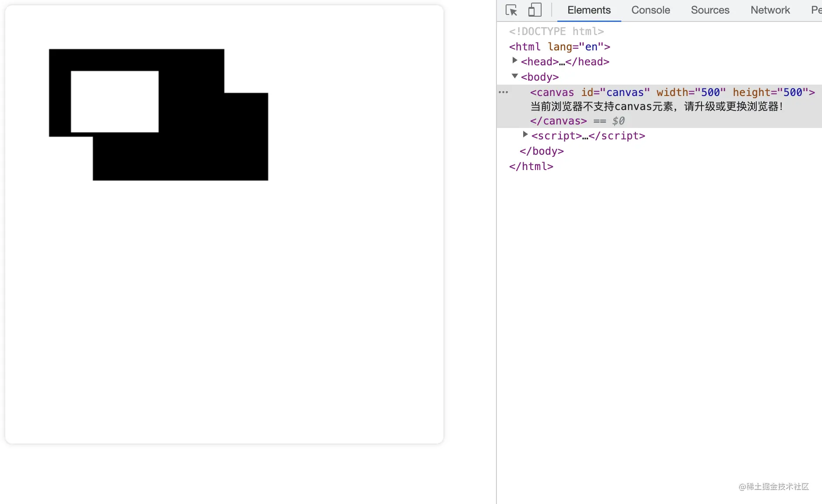Image resolution: width=822 pixels, height=504 pixels.
Task: Open the ellipsis actions for canvas node
Action: coord(503,92)
